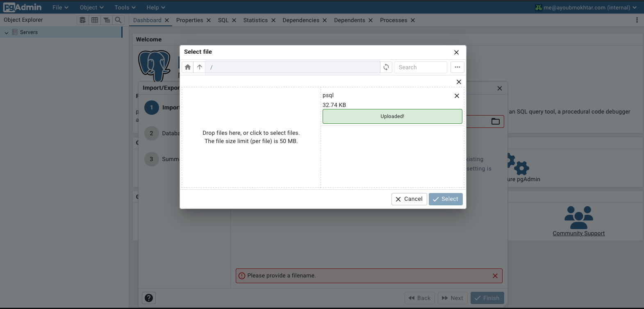
Task: Open the Help menu
Action: coord(156,7)
